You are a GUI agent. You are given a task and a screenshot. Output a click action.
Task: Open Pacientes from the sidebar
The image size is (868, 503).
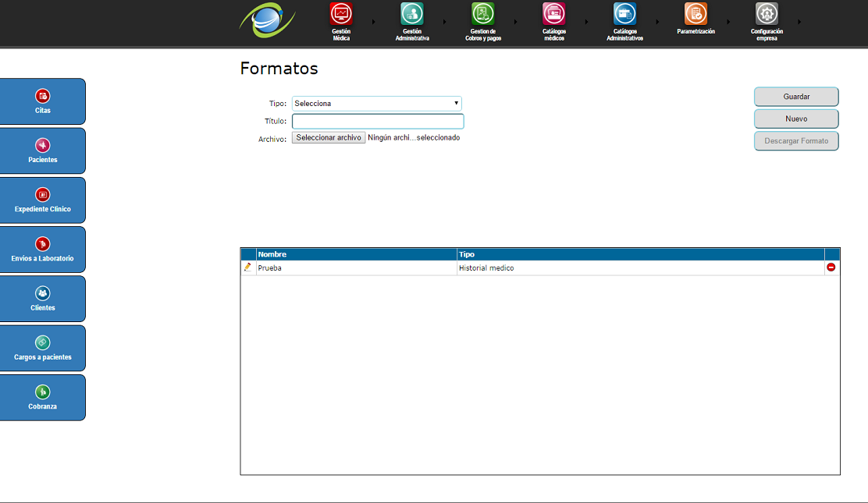(x=43, y=151)
